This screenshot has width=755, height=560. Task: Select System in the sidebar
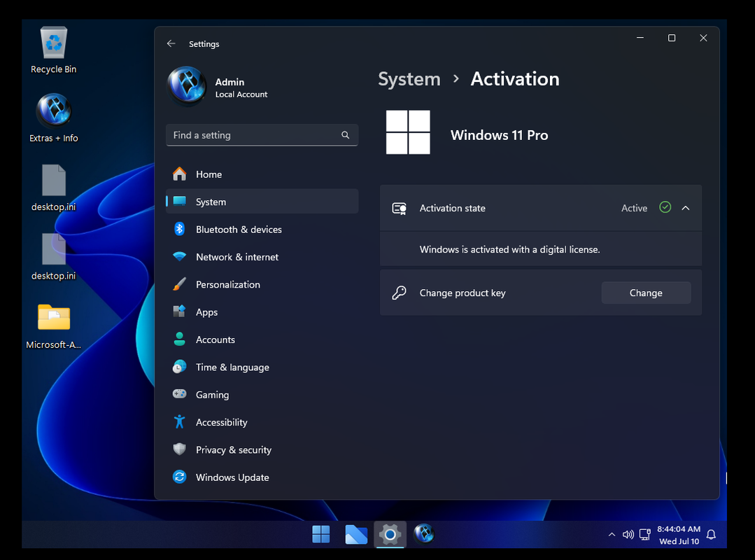[x=262, y=202]
